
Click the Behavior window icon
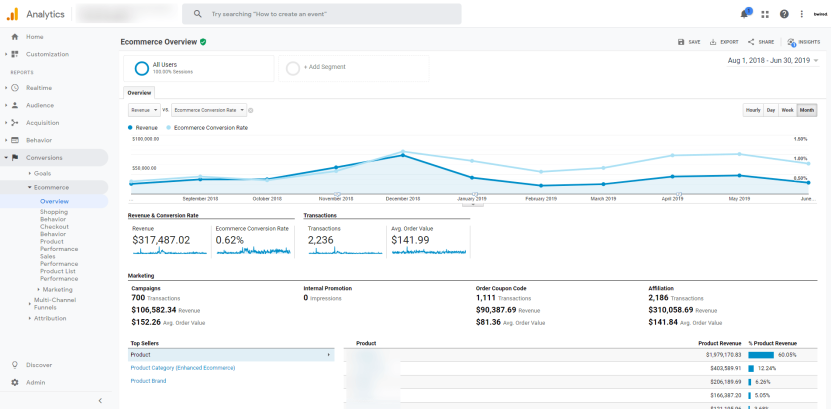(15, 140)
